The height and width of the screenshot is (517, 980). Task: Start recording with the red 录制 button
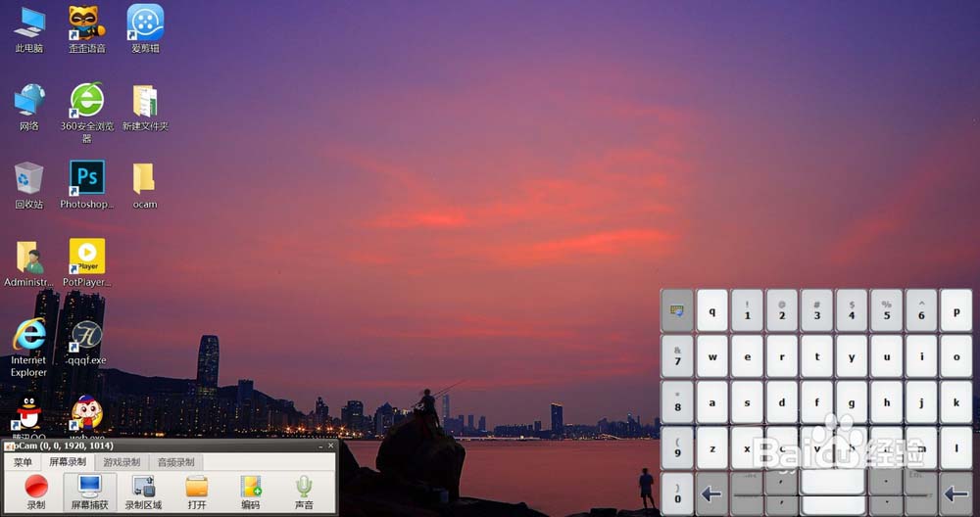36,492
